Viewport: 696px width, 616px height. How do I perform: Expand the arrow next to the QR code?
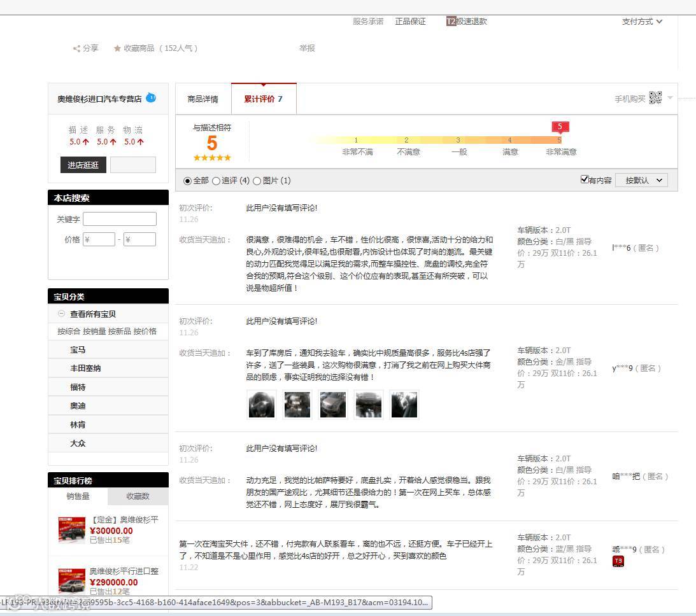[671, 97]
